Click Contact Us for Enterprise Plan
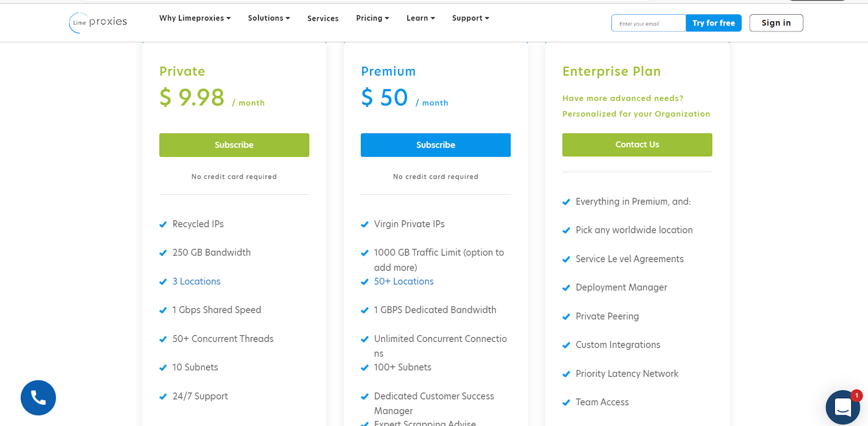Screen dimensions: 868x426 [637, 145]
